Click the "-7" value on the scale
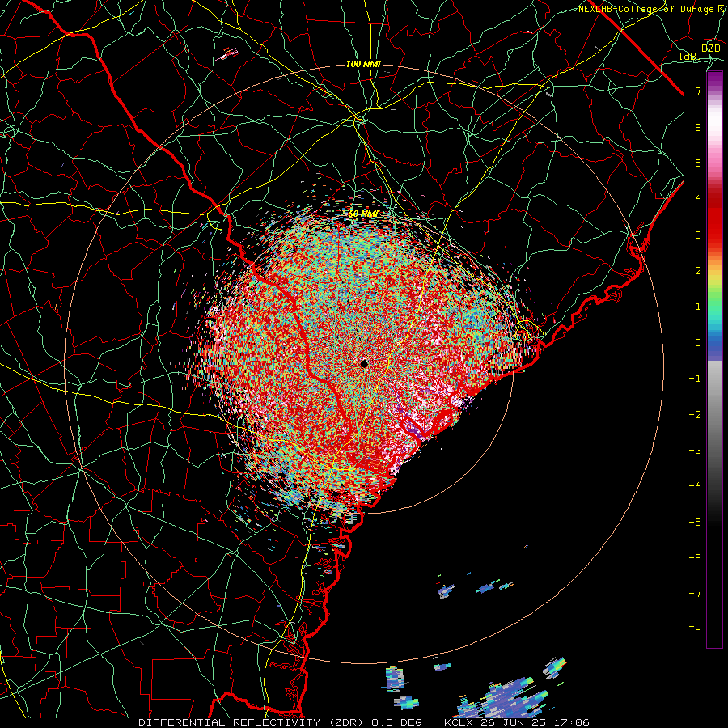 tap(695, 594)
